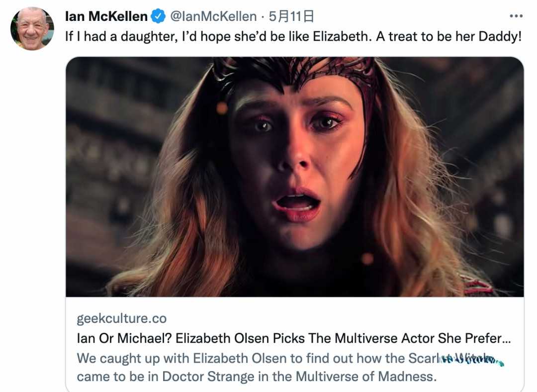
Task: Open the tweet's three-dot more options menu
Action: (516, 16)
